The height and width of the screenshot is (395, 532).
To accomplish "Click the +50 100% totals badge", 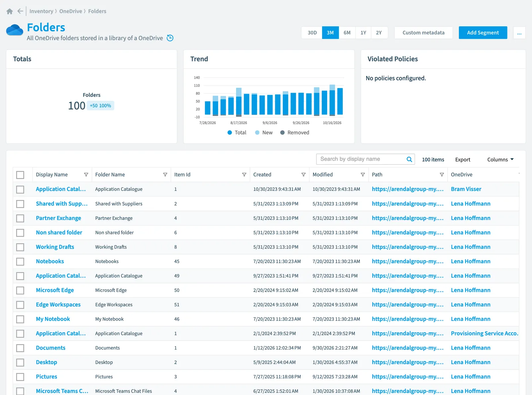I will point(100,106).
